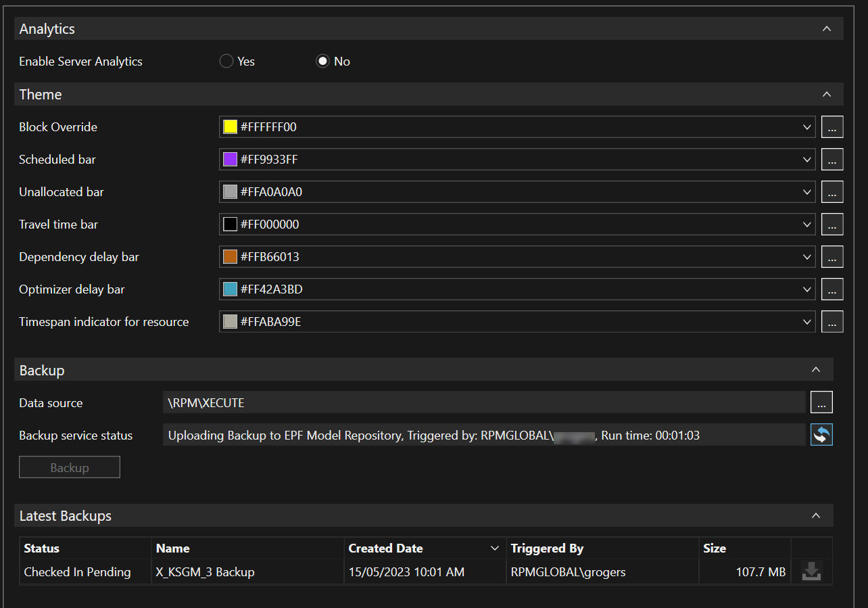Sort backups by Triggered By column

547,548
